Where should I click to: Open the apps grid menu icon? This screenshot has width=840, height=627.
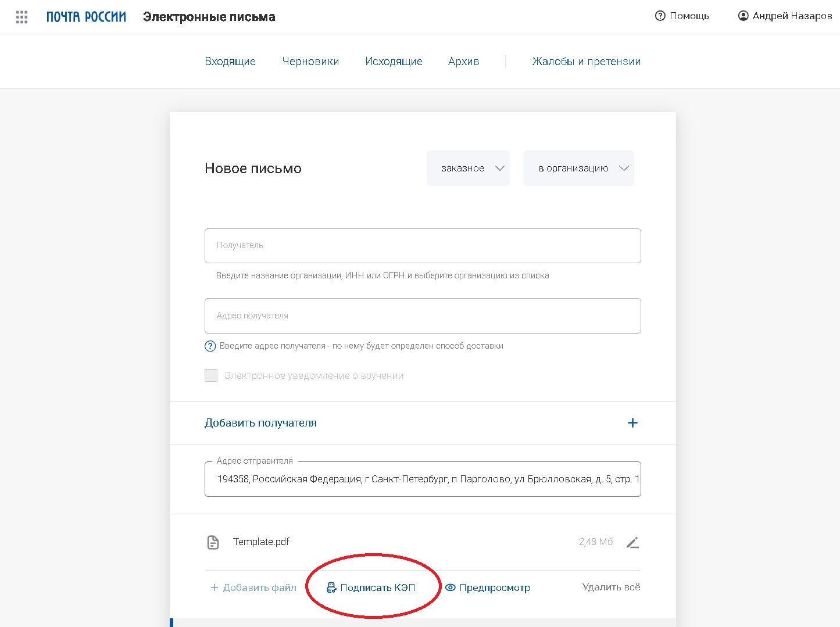[x=22, y=17]
